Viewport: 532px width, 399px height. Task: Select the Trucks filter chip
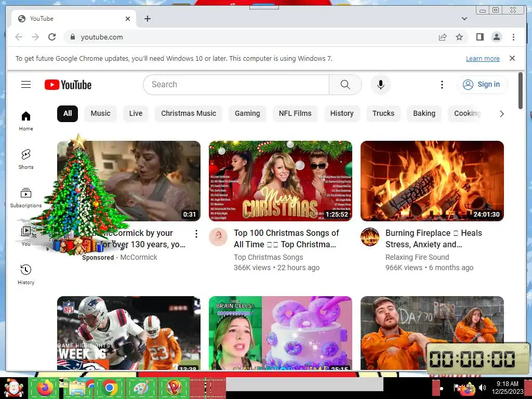(x=383, y=113)
